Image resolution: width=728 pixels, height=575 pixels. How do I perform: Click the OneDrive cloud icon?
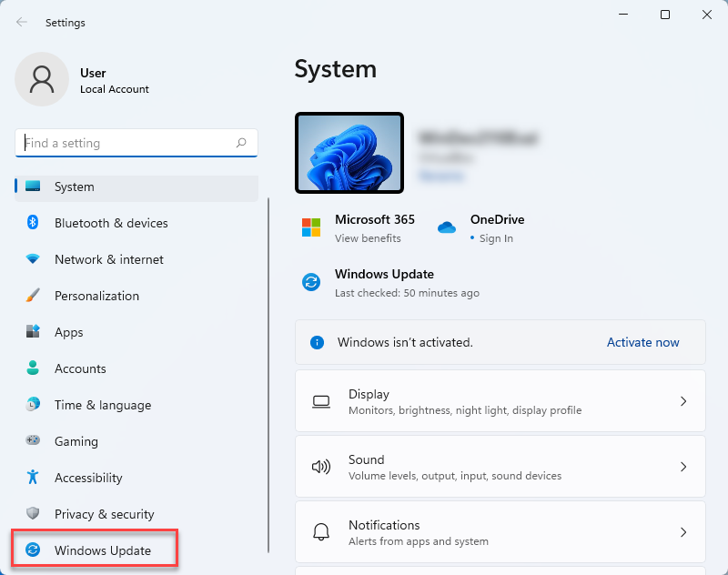pos(447,227)
